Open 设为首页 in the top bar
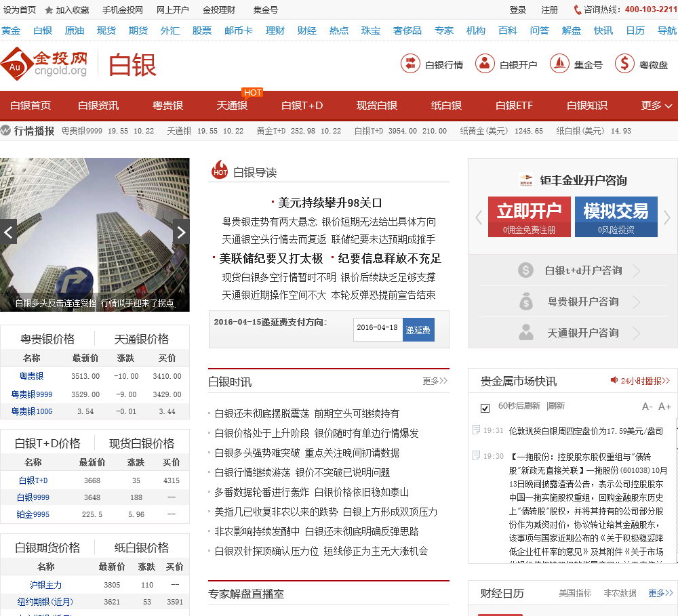The width and height of the screenshot is (678, 616). (20, 10)
